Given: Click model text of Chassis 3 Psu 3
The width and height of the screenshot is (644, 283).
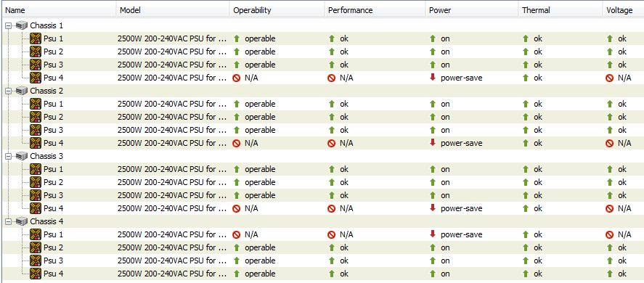Looking at the screenshot, I should click(x=172, y=195).
